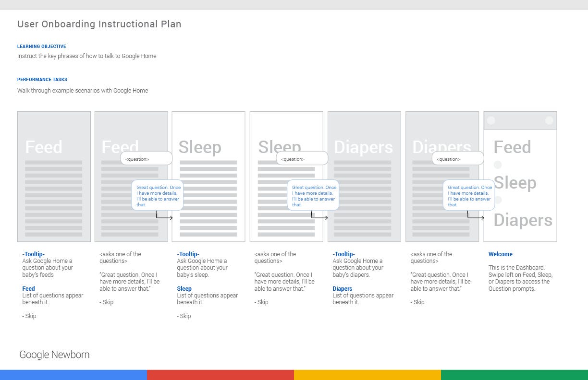Click the header left circle icon on Dashboard wireframe
Screen dimensions: 588x380
coord(491,120)
